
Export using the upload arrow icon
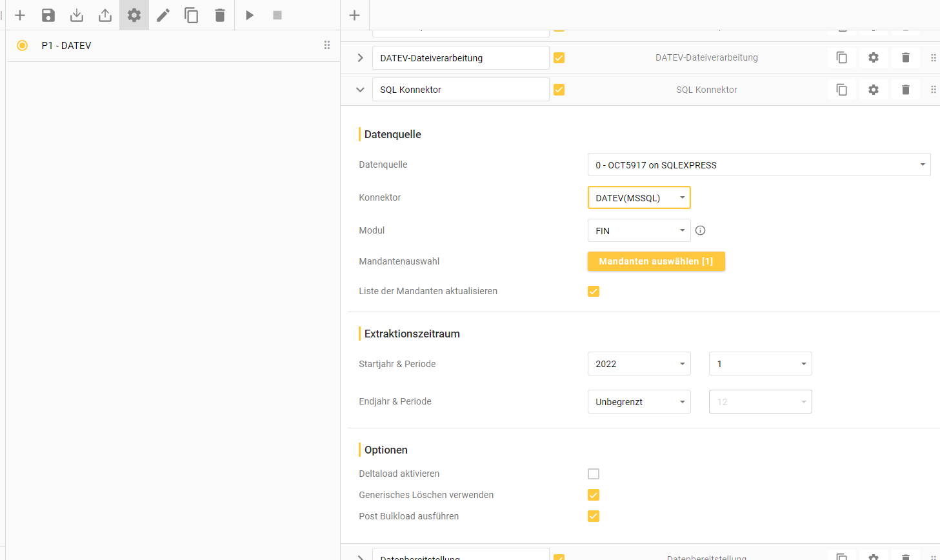[105, 15]
